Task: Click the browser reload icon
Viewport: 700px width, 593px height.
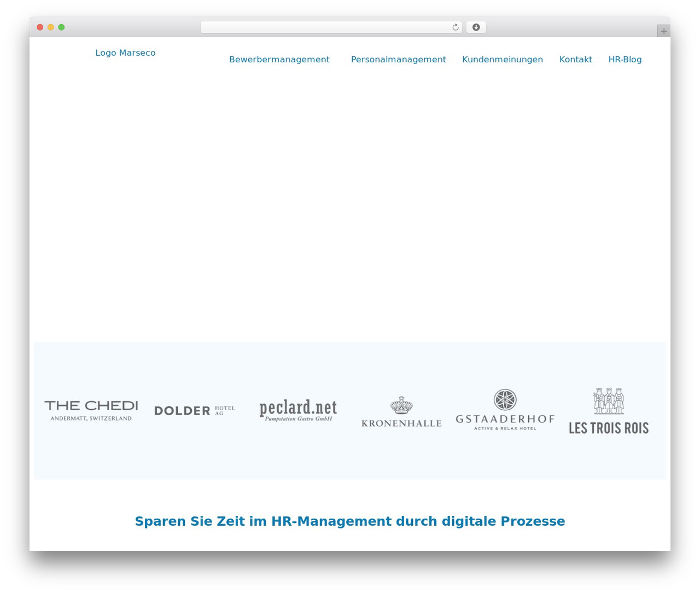Action: click(x=455, y=27)
